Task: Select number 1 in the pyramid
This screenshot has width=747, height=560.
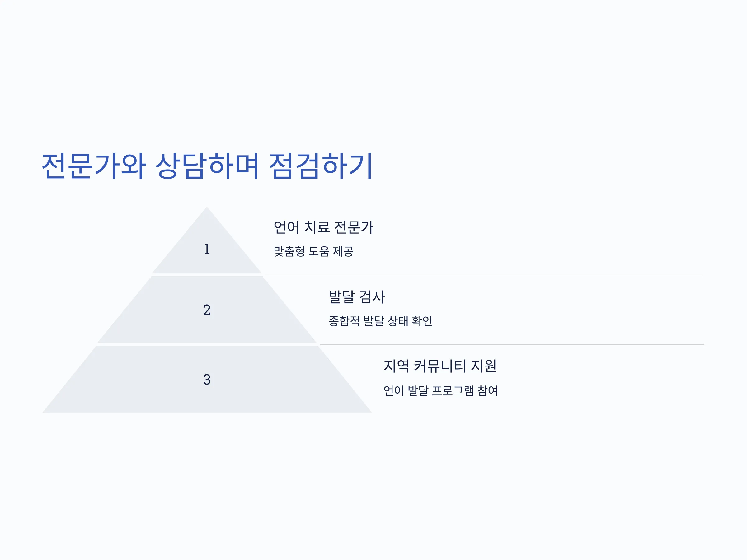Action: tap(207, 249)
